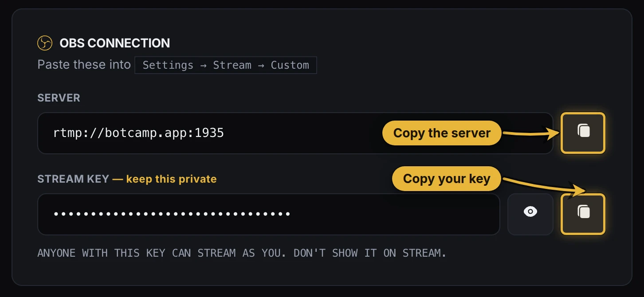Click the SERVER field label
Screen dimensions: 644x297
pos(59,98)
